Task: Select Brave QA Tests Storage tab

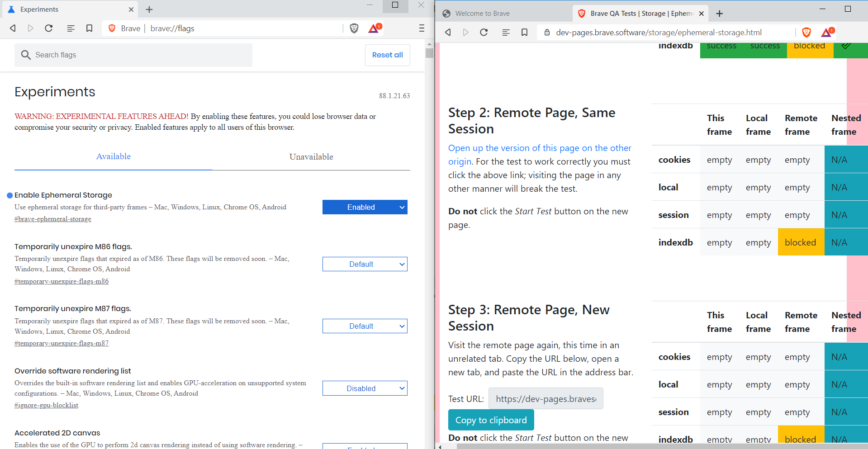Action: tap(640, 14)
